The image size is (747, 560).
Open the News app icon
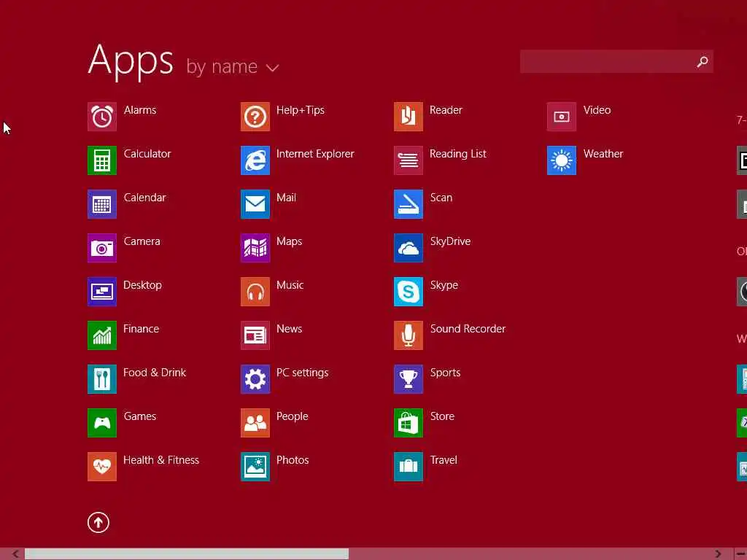tap(255, 335)
